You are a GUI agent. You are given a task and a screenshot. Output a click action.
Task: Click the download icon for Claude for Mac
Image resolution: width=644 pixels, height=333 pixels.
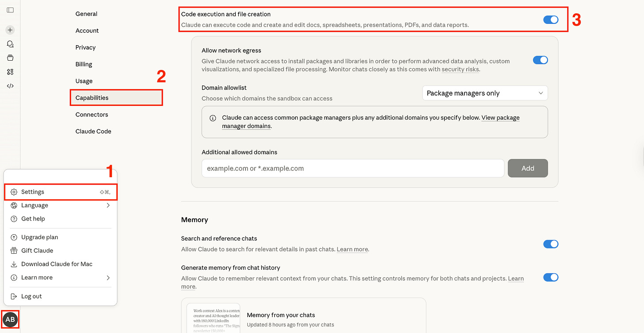[x=14, y=264]
